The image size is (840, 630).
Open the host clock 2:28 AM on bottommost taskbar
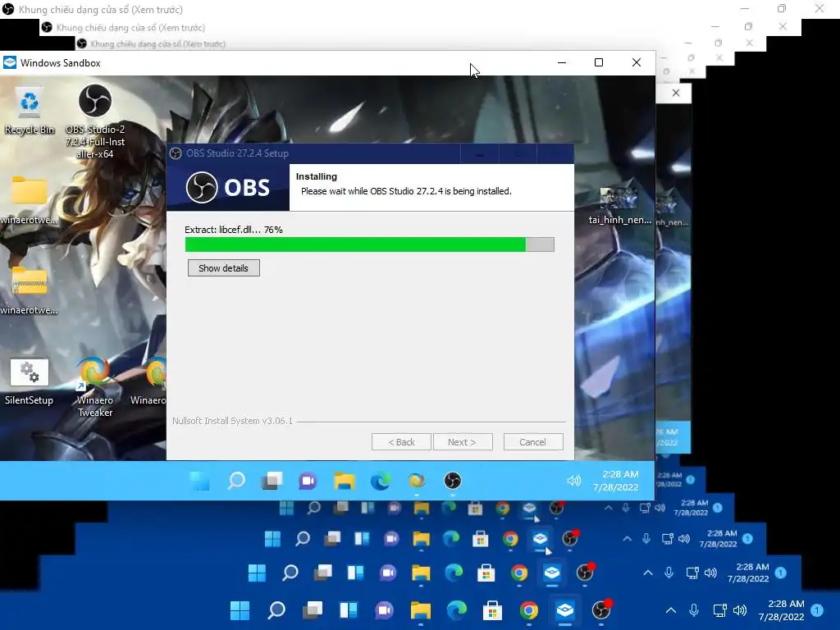782,610
